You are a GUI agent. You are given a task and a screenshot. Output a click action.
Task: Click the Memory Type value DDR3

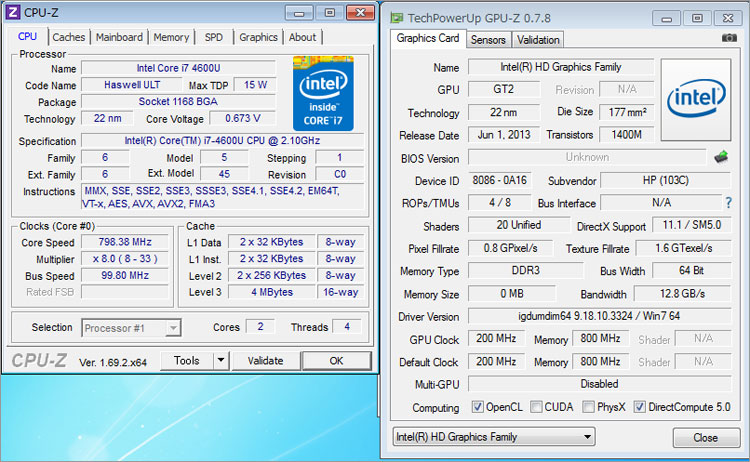click(525, 270)
